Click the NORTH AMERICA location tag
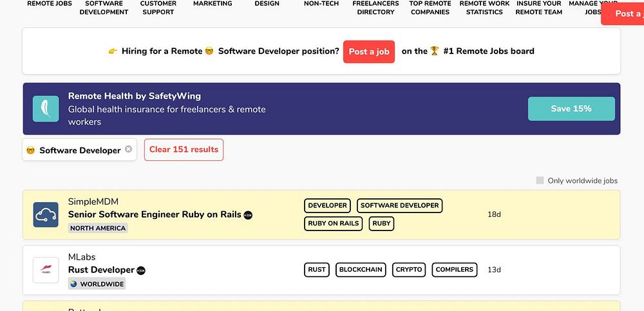Screen dimensions: 644x311 click(x=98, y=229)
